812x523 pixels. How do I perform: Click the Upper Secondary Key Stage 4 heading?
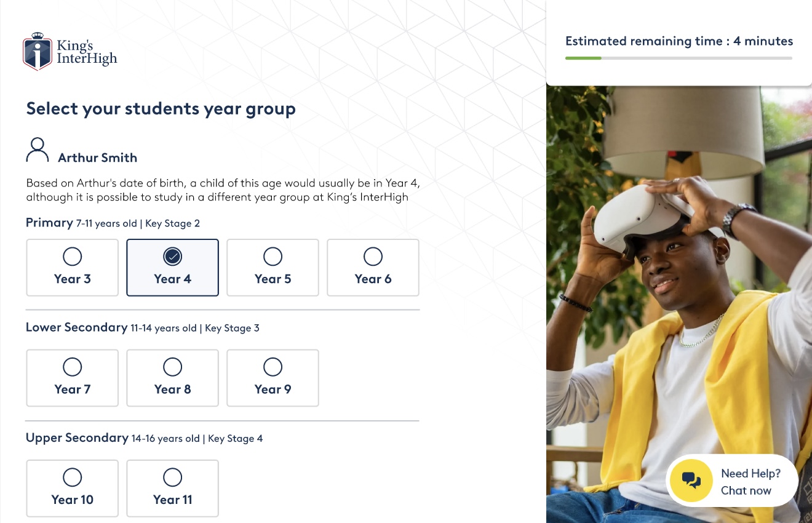(x=144, y=438)
